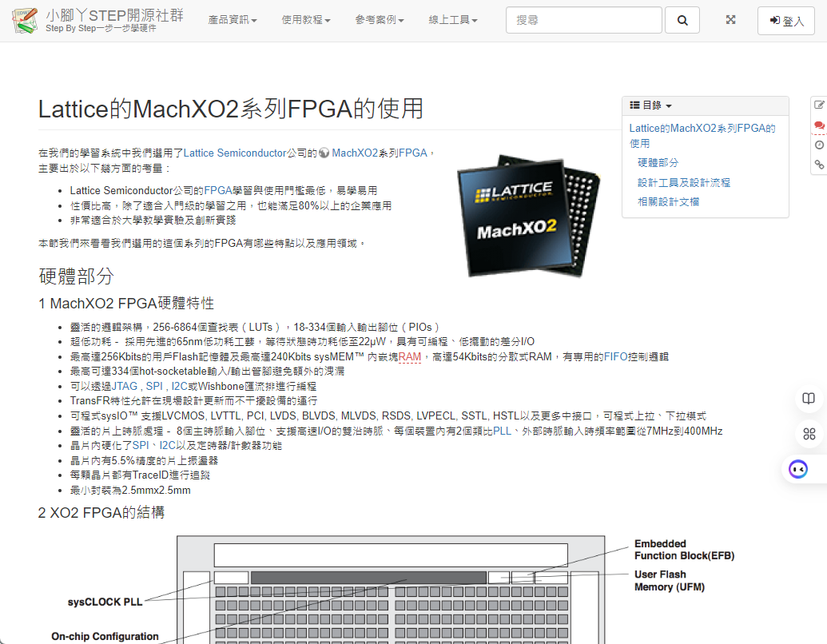Click the bullet 晶片內有5.5%精度的片上振盪器
This screenshot has width=827, height=644.
[144, 461]
